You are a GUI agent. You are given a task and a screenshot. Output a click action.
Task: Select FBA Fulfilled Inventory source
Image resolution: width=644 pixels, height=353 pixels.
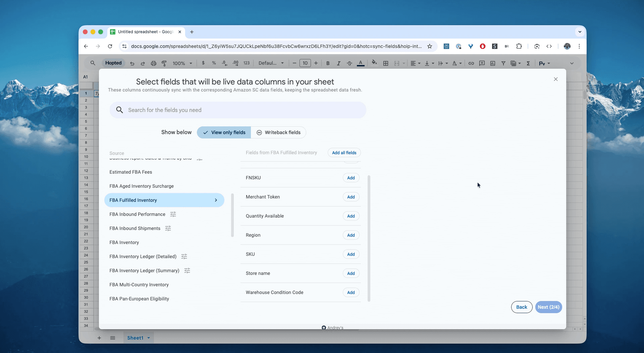pos(164,200)
